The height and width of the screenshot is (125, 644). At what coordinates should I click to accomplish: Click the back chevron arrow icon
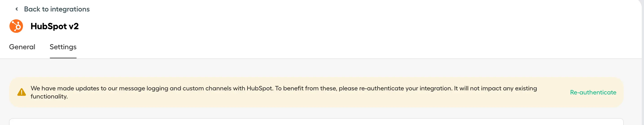coord(17,9)
